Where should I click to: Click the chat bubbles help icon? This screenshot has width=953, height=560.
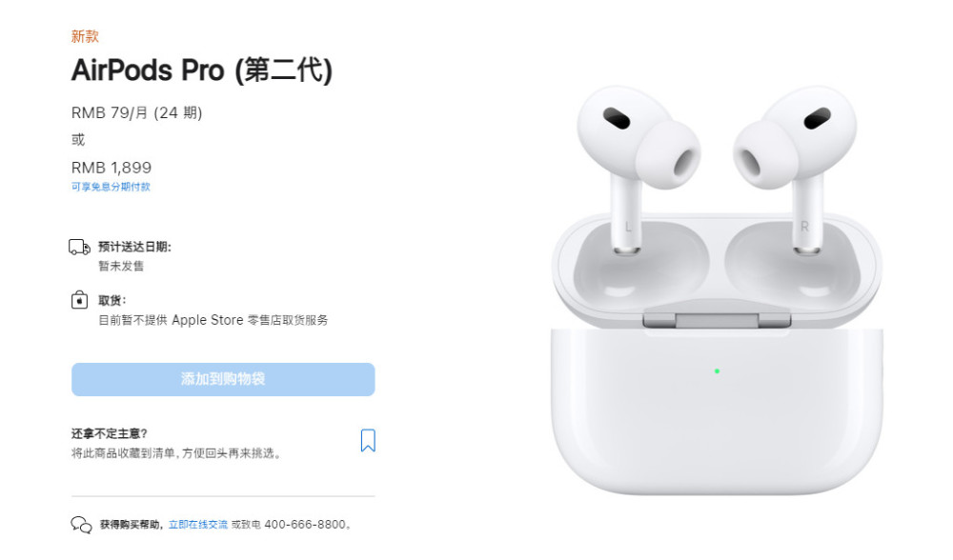click(x=81, y=524)
